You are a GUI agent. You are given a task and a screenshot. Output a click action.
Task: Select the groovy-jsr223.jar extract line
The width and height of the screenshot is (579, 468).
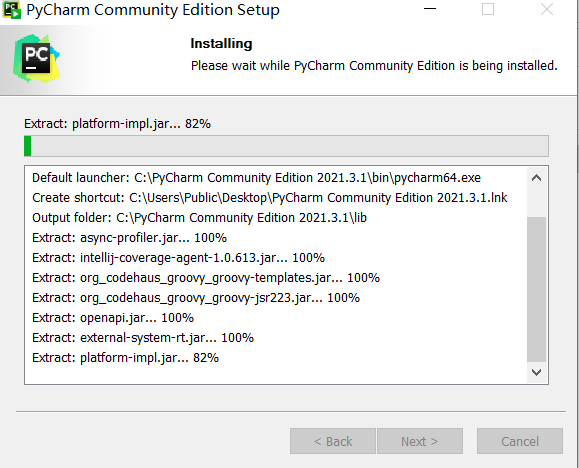click(x=196, y=298)
